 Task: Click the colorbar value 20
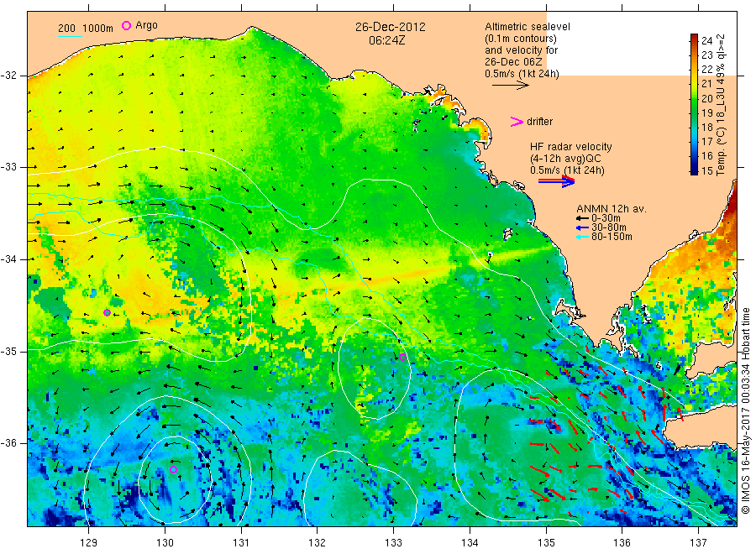point(706,99)
